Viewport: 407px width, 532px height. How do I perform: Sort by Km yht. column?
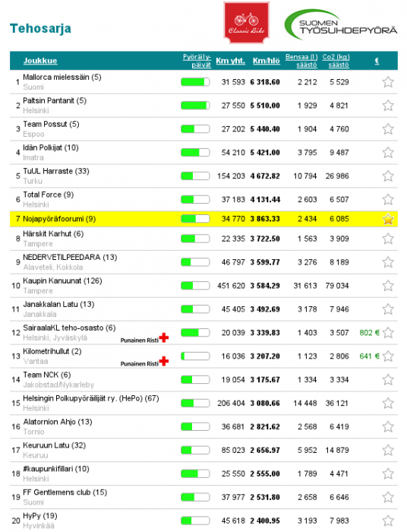[230, 61]
